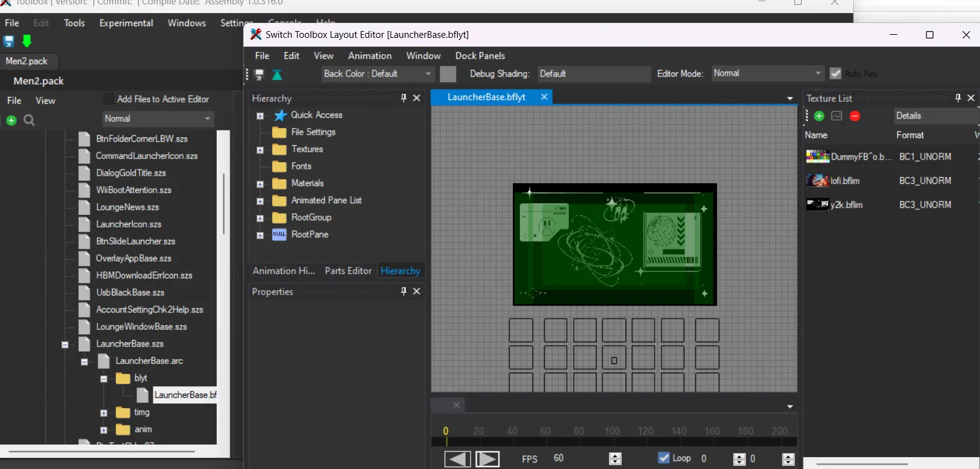Click the green download arrow in main toolbar
The width and height of the screenshot is (980, 469).
point(27,41)
